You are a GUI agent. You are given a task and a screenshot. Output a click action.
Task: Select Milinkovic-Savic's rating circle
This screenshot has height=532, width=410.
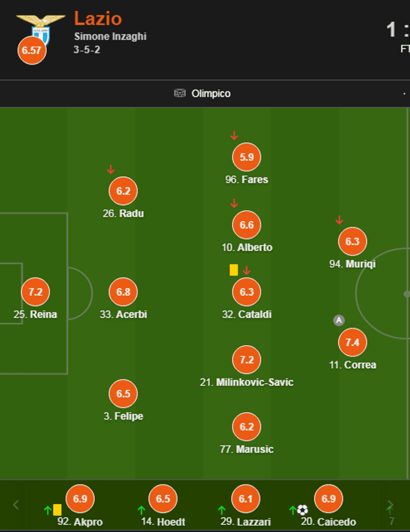pos(246,360)
